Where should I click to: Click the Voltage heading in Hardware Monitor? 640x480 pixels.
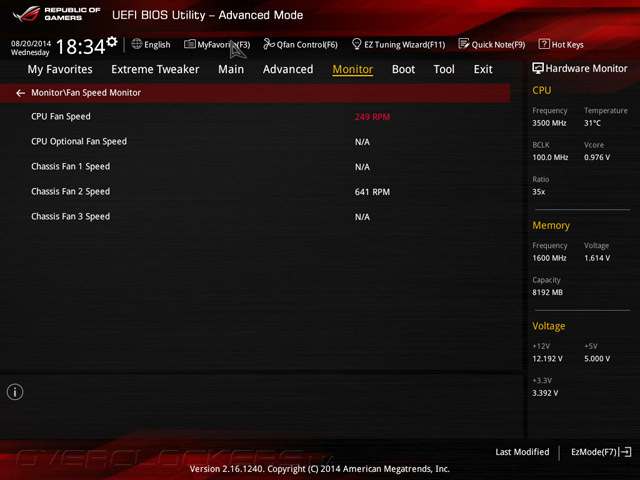pyautogui.click(x=549, y=326)
